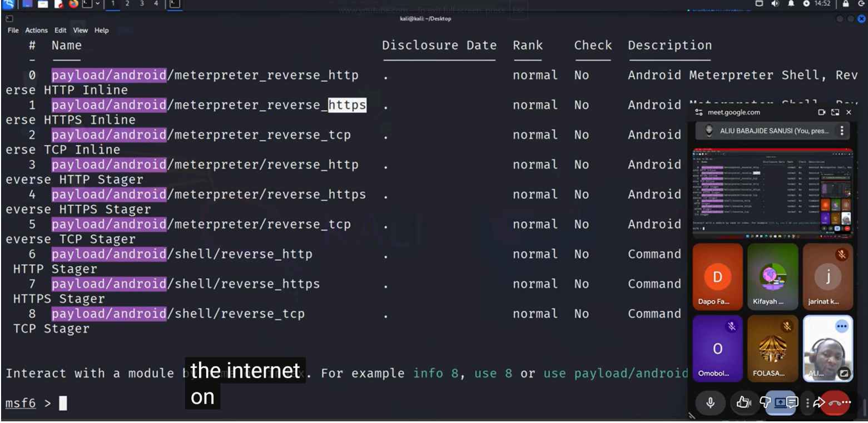Open more options on the presenter's own video tile
Image resolution: width=868 pixels, height=423 pixels.
click(842, 326)
